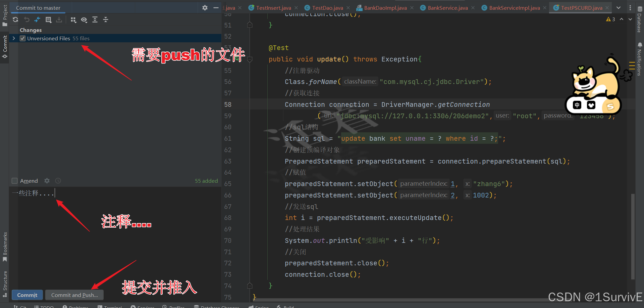Viewport: 644px width, 308px height.
Task: Click the Sogou S logo icon
Action: 610,106
